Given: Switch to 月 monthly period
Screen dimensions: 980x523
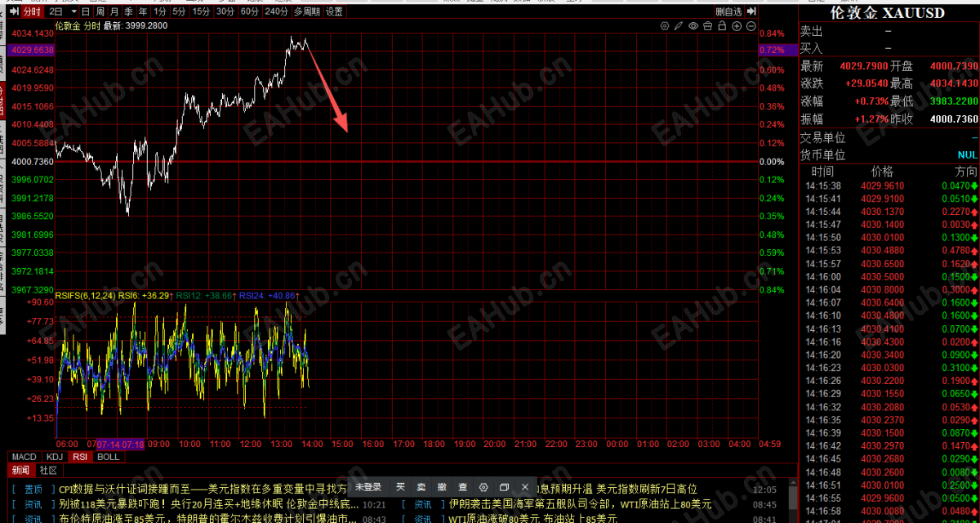Looking at the screenshot, I should (x=114, y=11).
